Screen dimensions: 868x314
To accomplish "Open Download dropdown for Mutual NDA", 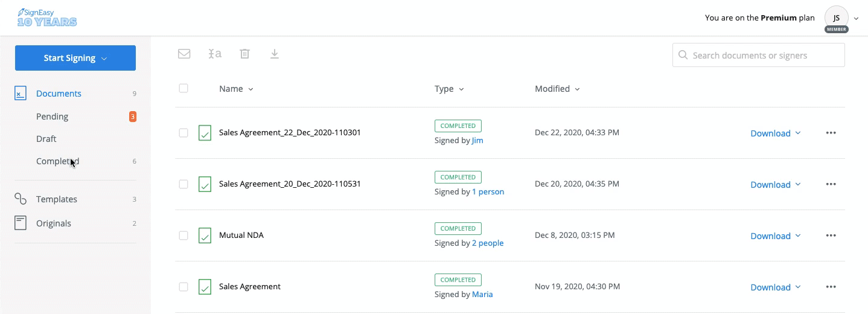I will 776,236.
